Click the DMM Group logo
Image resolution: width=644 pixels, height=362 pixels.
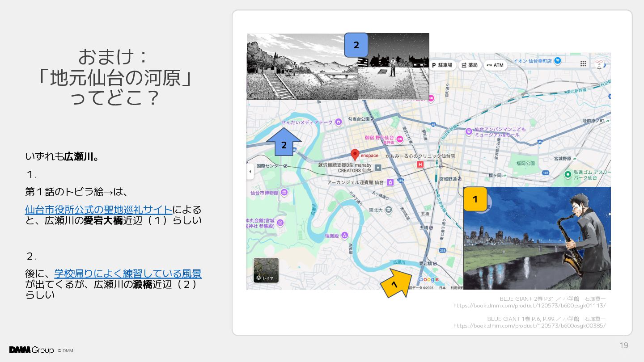click(x=31, y=350)
